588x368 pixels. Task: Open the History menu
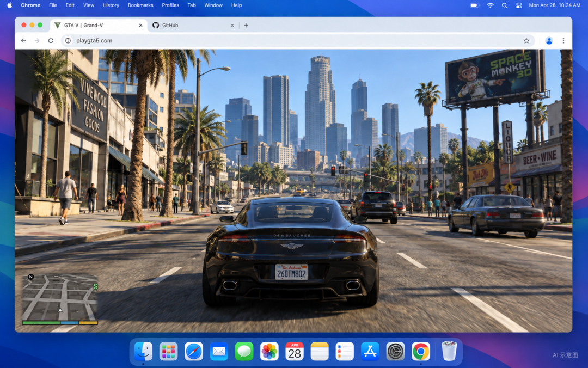(x=111, y=5)
